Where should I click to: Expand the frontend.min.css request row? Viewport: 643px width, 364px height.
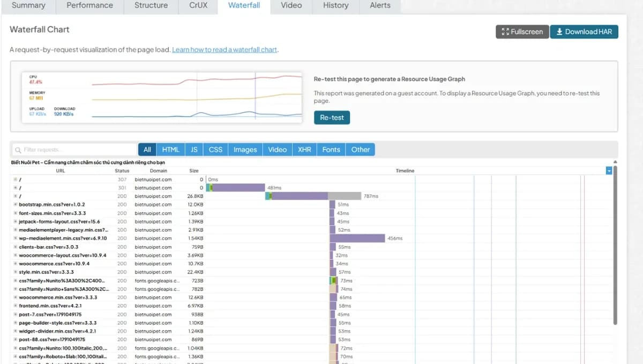pos(16,306)
